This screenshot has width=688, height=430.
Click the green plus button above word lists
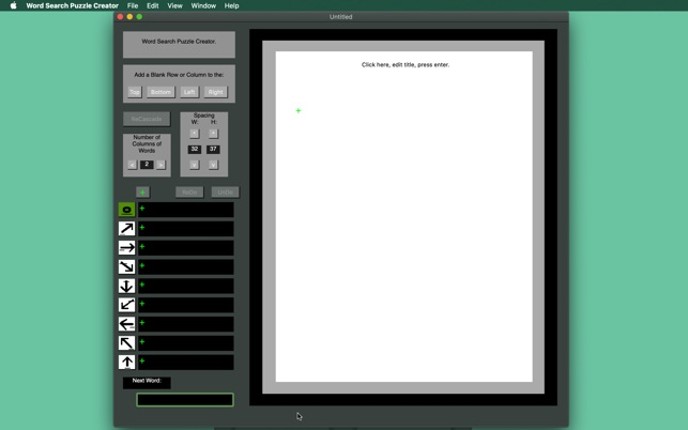[143, 192]
